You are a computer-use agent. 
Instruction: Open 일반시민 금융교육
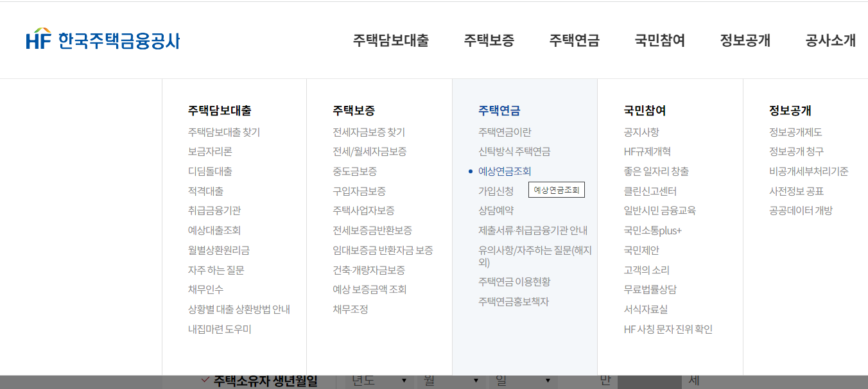pyautogui.click(x=659, y=211)
